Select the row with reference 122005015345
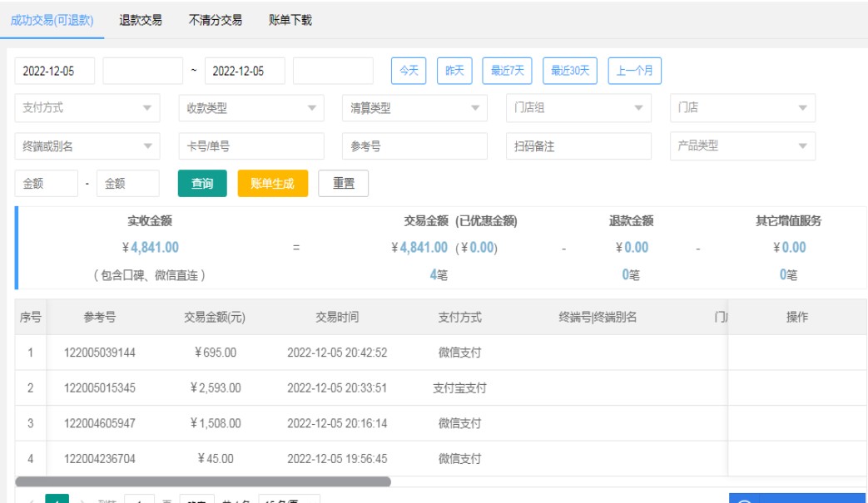The width and height of the screenshot is (868, 503). 100,388
